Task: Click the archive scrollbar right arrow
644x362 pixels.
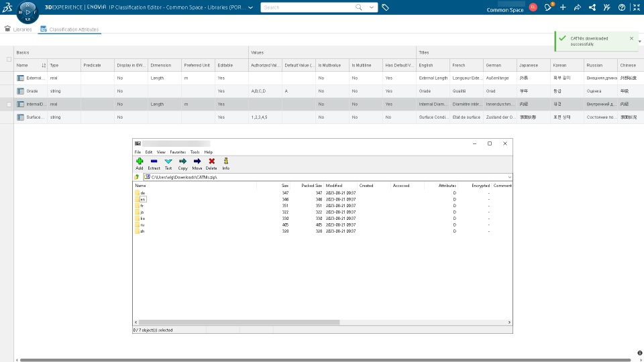Action: (509, 322)
